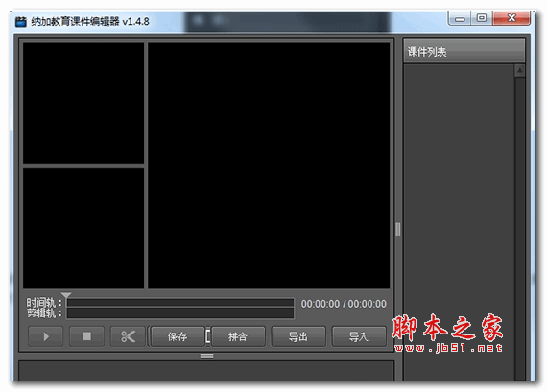Start playback with the play button
Viewport: 547px width, 392px height.
click(x=46, y=336)
